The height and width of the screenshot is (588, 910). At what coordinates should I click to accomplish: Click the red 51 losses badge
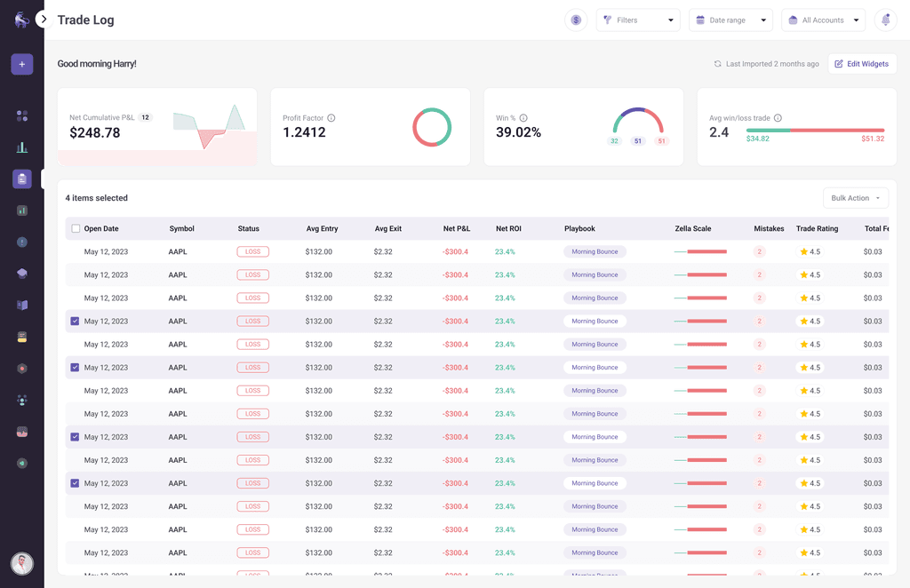click(x=661, y=141)
